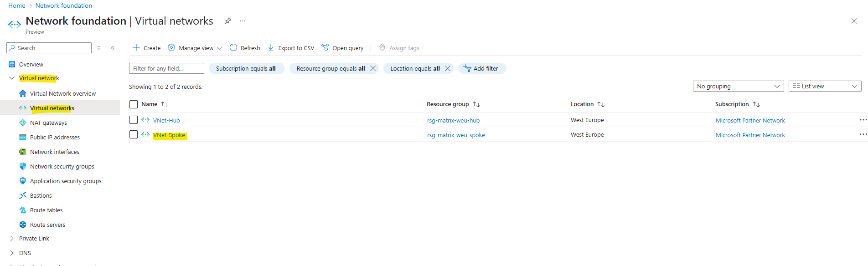Click the Refresh icon
The width and height of the screenshot is (868, 266).
click(233, 47)
